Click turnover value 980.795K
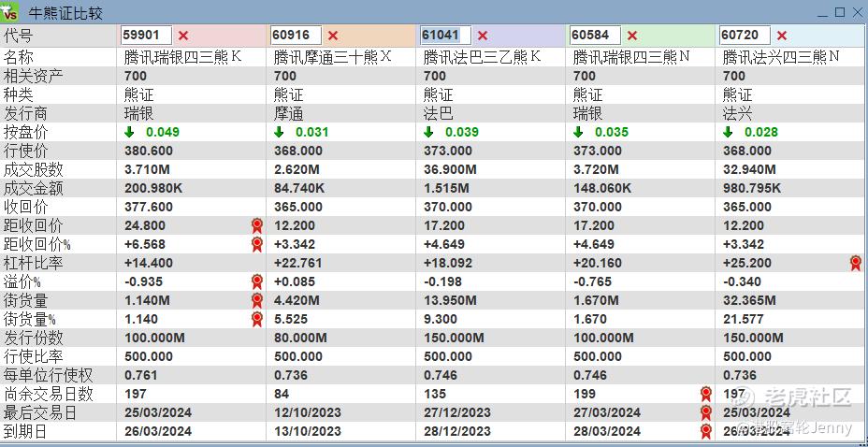 [752, 189]
